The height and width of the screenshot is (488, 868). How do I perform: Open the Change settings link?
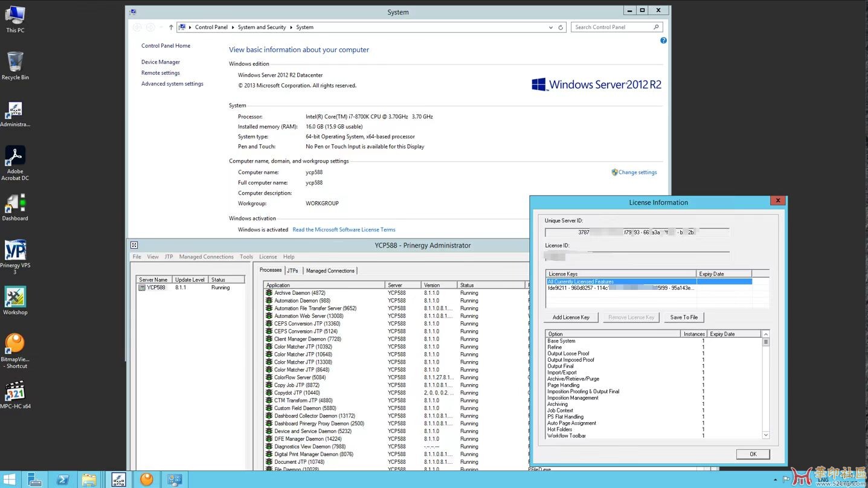click(637, 172)
